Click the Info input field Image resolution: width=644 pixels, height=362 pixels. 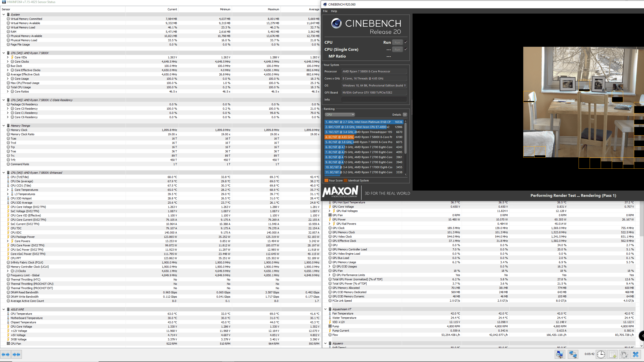coord(374,100)
